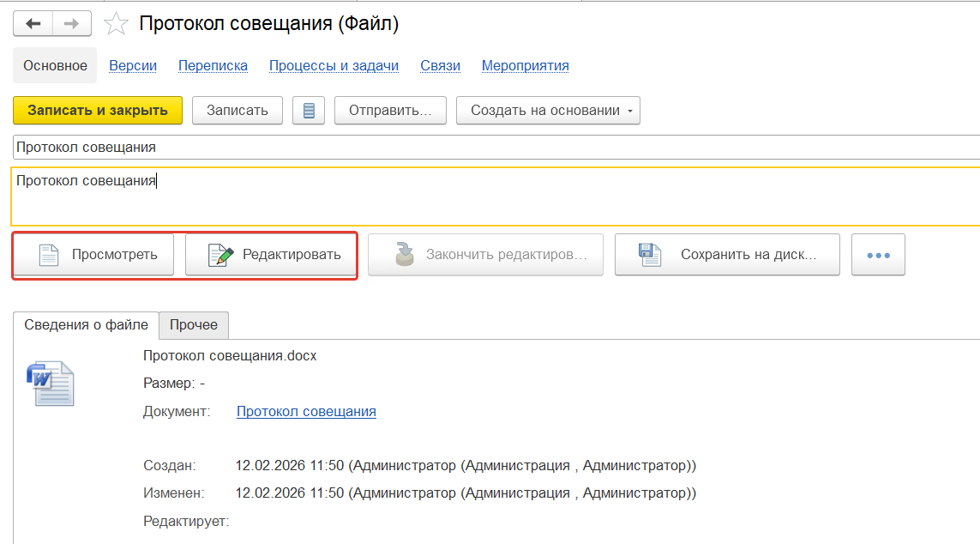Click Закончить редактирование button
The image size is (980, 544).
coord(485,255)
